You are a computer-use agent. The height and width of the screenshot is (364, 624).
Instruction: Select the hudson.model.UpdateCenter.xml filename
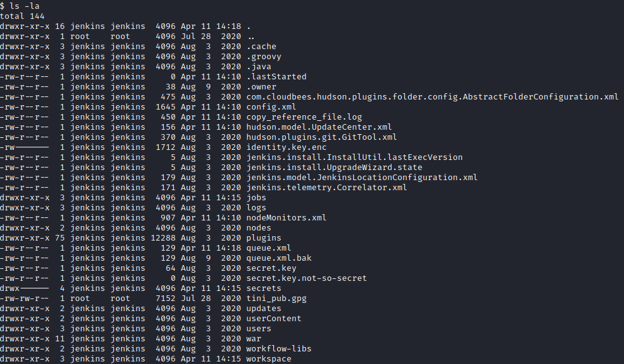click(x=319, y=127)
